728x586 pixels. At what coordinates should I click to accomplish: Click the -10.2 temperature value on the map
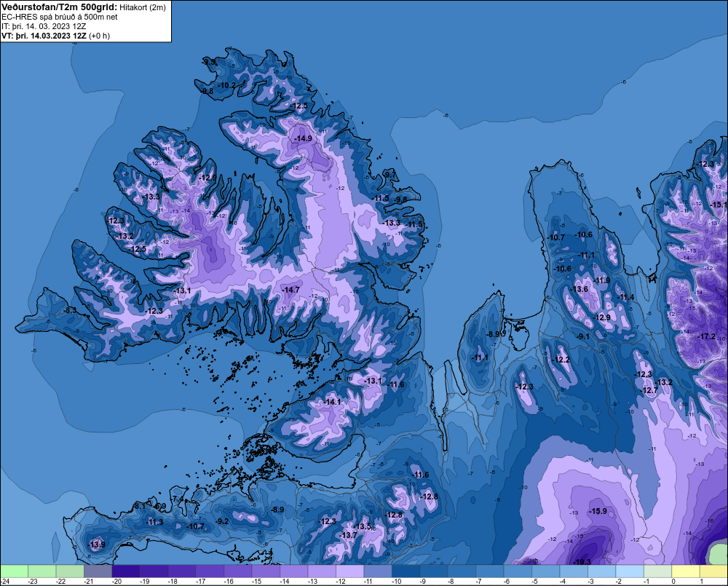click(227, 85)
